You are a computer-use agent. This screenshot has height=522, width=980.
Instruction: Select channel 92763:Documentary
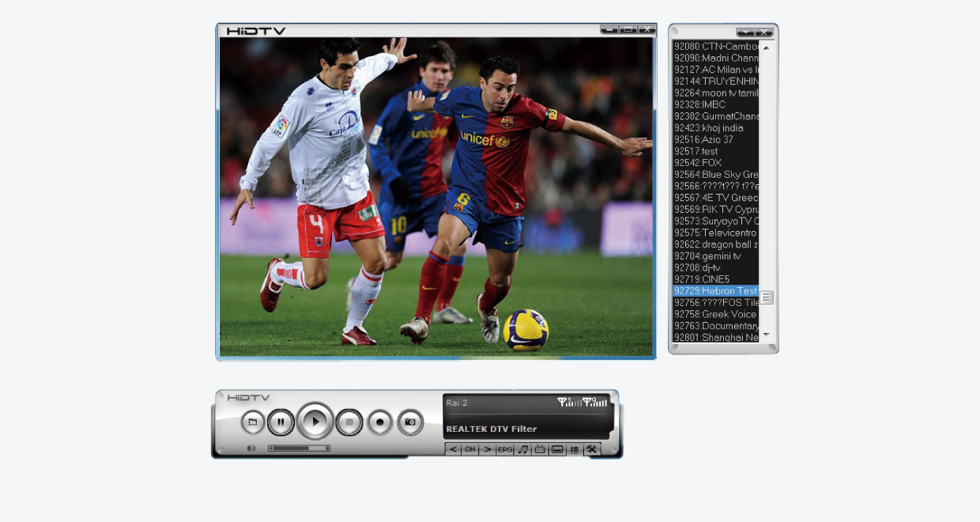tap(716, 326)
